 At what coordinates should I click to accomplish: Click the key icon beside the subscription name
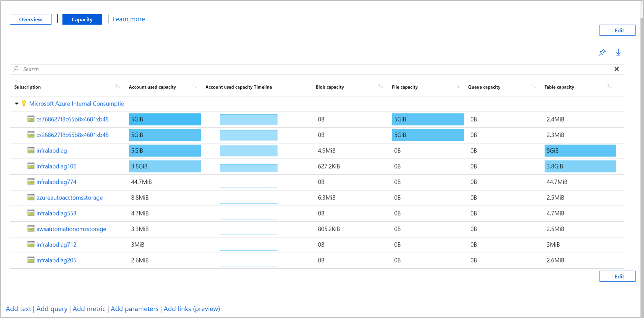pos(24,103)
